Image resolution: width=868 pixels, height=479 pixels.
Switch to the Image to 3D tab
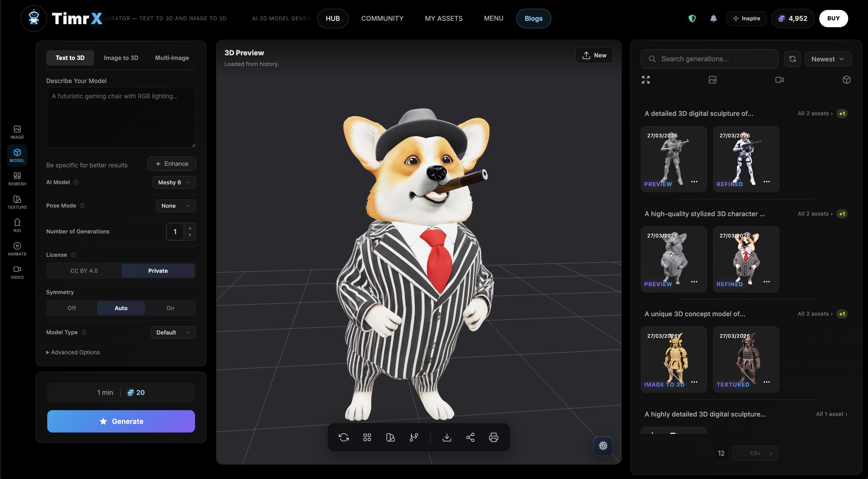121,58
